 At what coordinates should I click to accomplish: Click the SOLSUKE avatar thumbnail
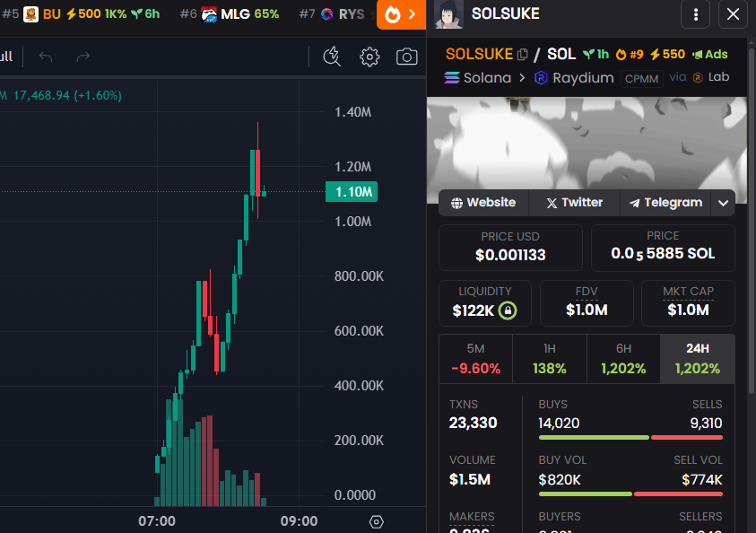(449, 14)
